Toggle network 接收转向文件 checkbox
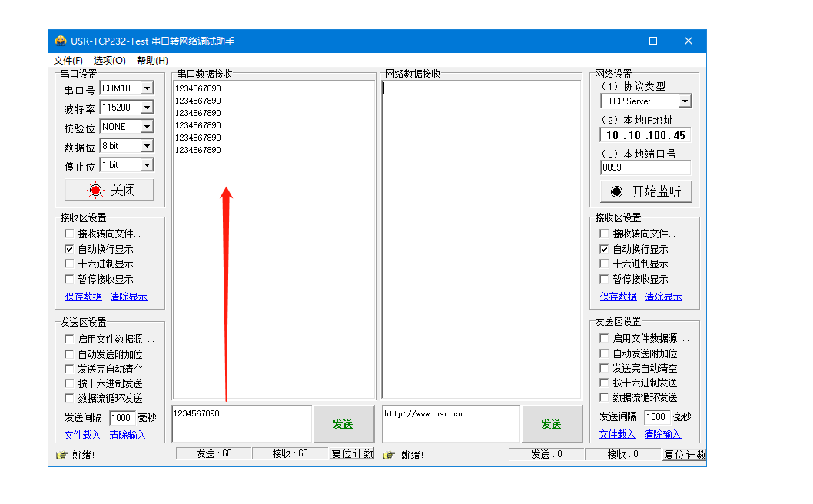This screenshot has height=504, width=813. point(604,234)
